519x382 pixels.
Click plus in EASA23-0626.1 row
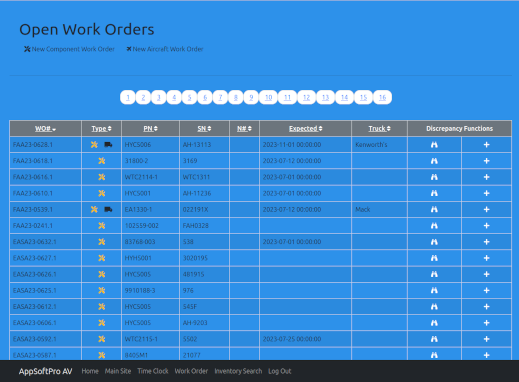point(486,274)
